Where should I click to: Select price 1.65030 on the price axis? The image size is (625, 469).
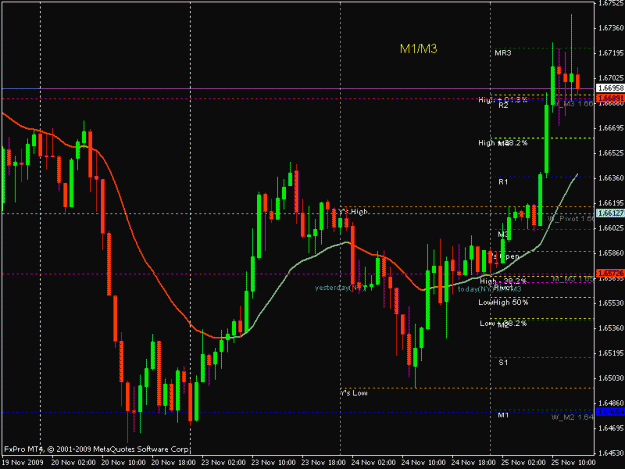tap(611, 378)
